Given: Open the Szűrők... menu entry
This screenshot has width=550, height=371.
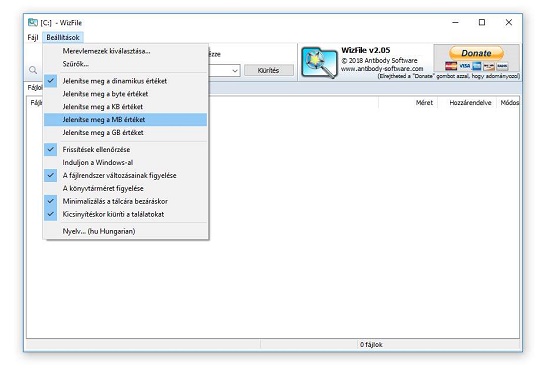Looking at the screenshot, I should [126, 64].
